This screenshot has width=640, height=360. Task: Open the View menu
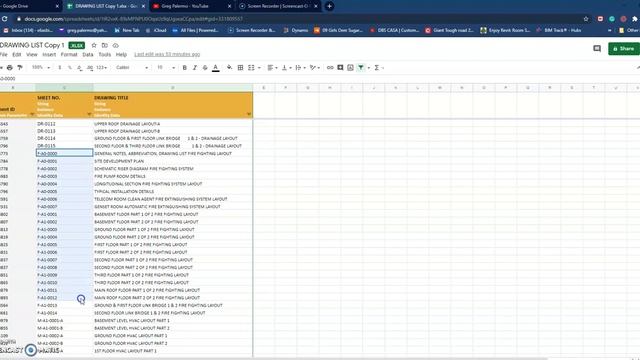[x=32, y=54]
